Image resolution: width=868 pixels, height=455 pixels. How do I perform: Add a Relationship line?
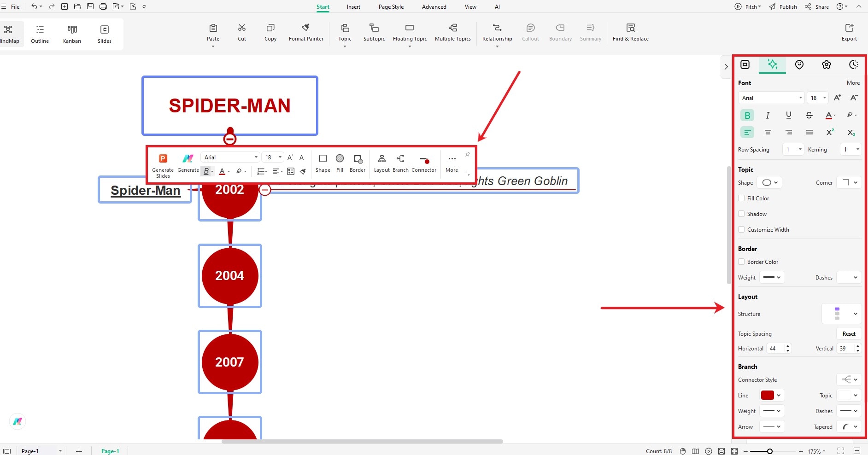click(x=497, y=32)
